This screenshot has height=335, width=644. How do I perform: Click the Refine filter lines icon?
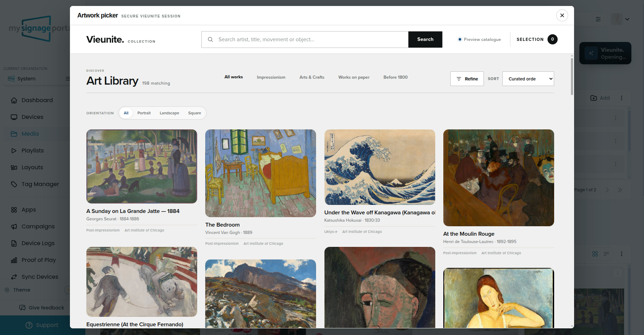tap(459, 79)
